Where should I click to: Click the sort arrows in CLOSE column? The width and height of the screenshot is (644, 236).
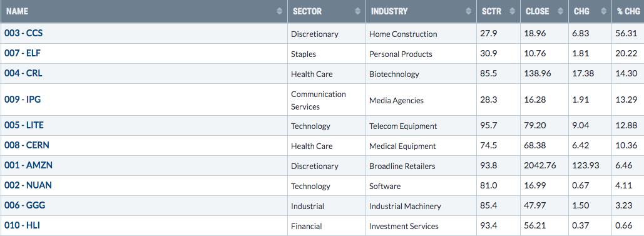tap(560, 11)
